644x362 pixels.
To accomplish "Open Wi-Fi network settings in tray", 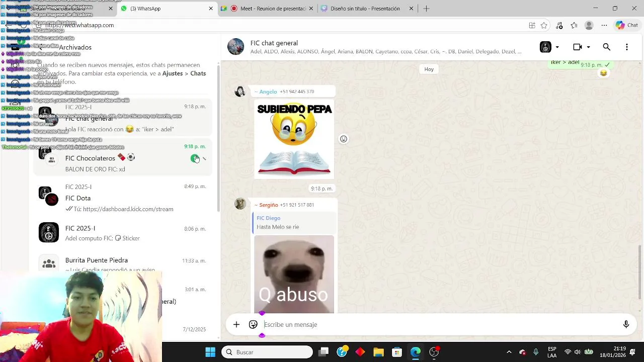I will pos(568,352).
